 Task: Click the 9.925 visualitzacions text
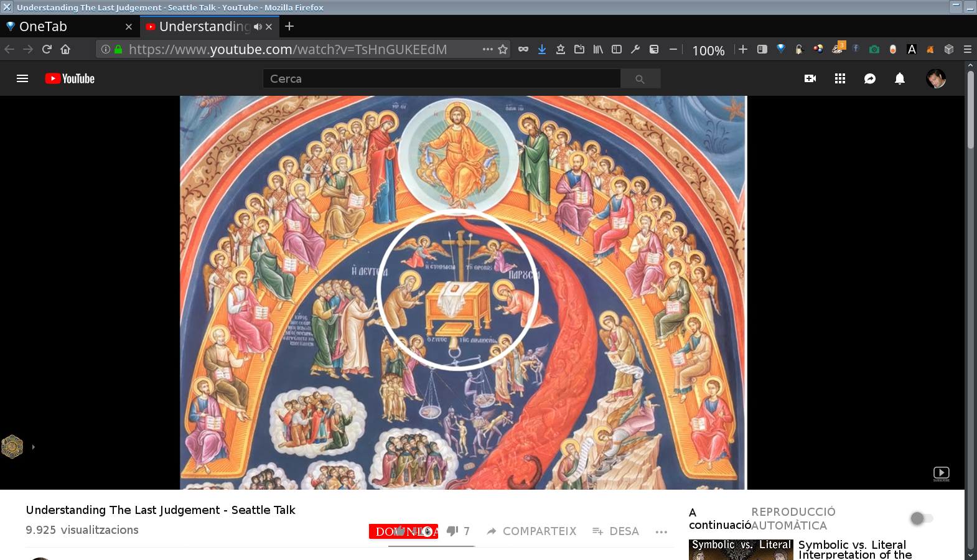(x=82, y=530)
